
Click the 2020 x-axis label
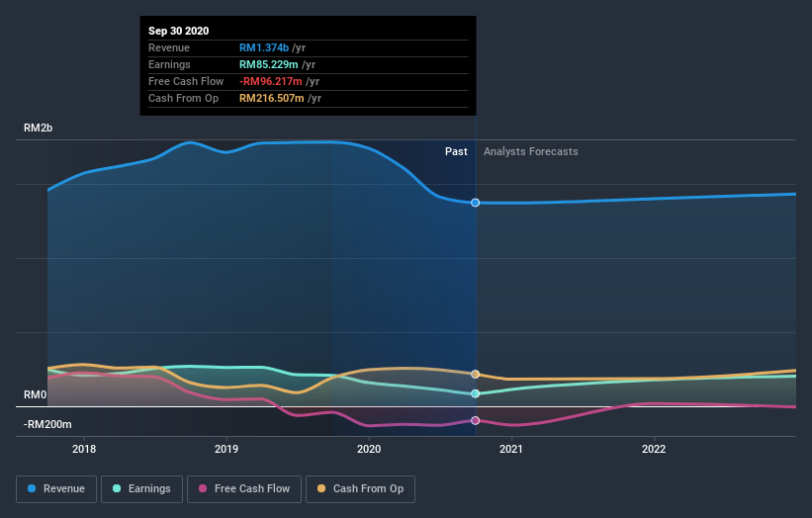click(369, 449)
